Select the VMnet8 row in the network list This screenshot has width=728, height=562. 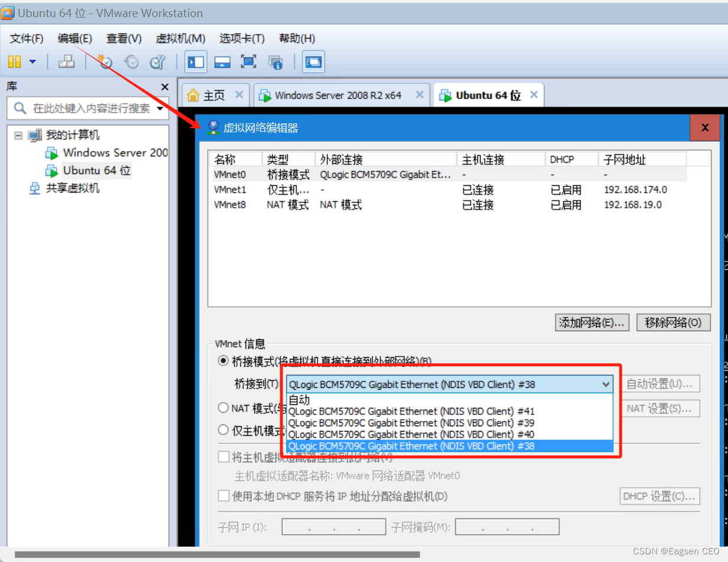[x=450, y=205]
